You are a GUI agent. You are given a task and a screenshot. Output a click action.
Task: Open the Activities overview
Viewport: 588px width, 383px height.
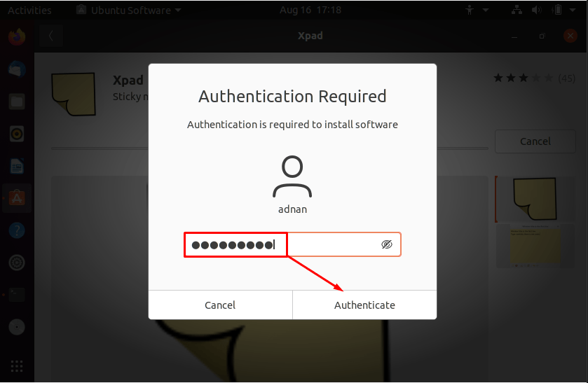point(29,10)
